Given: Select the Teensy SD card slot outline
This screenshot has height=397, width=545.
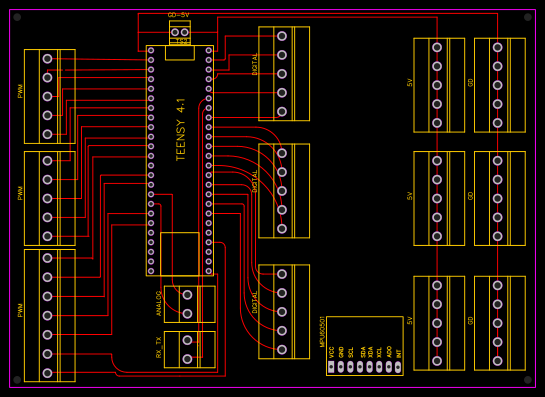Looking at the screenshot, I should pyautogui.click(x=180, y=254).
